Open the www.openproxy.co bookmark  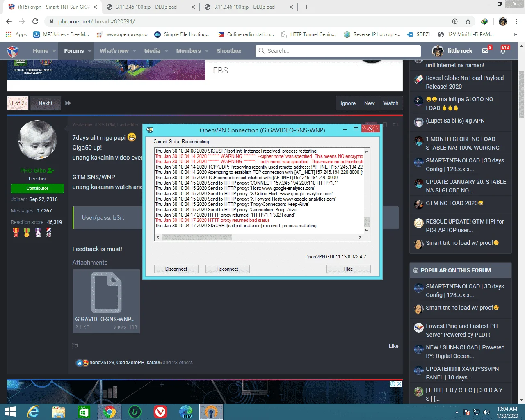(x=122, y=34)
